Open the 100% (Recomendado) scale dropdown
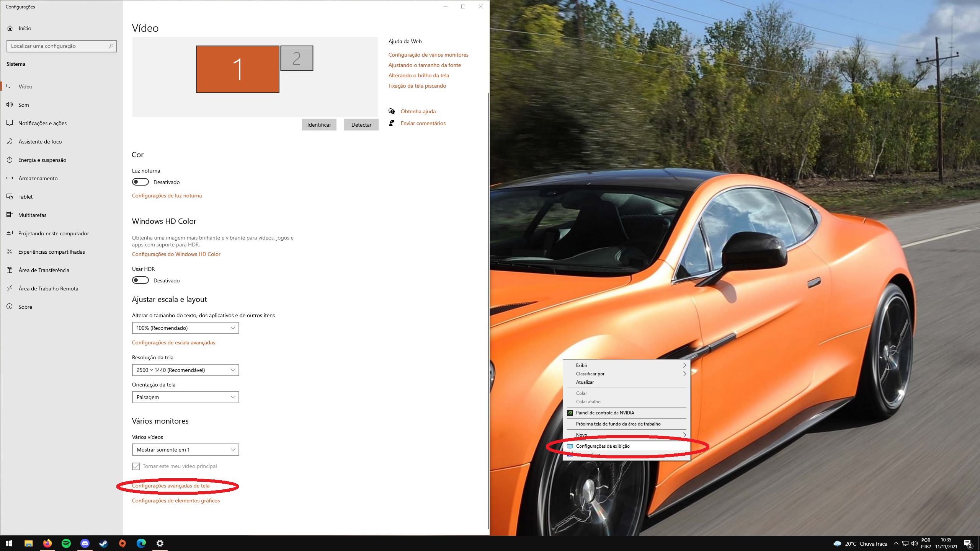This screenshot has width=980, height=551. point(185,328)
